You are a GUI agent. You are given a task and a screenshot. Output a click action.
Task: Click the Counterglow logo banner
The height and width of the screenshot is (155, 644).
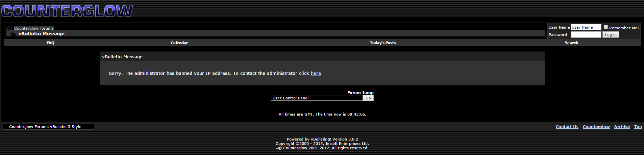coord(67,10)
